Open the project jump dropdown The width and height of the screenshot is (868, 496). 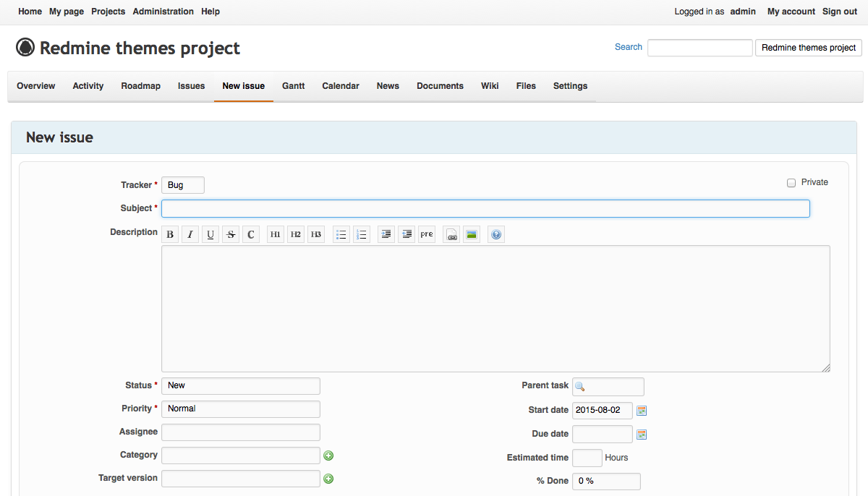pyautogui.click(x=809, y=48)
